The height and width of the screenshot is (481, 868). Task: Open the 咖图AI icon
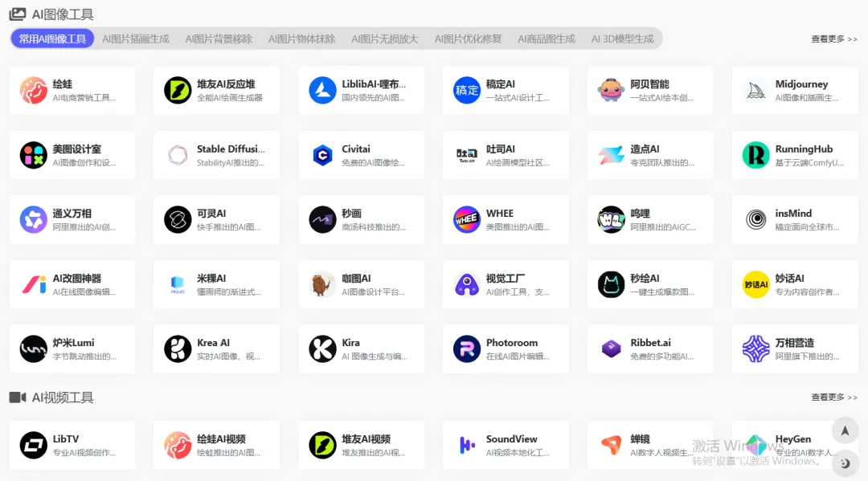pos(322,284)
